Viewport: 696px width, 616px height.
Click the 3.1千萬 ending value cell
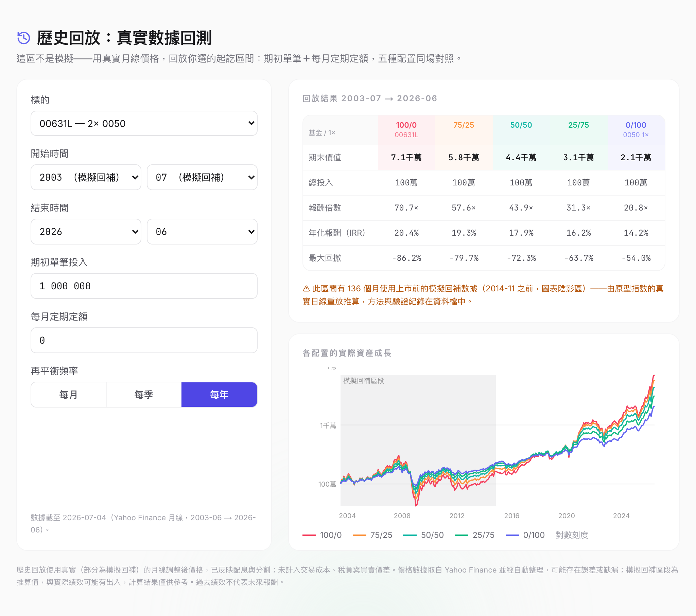coord(578,158)
